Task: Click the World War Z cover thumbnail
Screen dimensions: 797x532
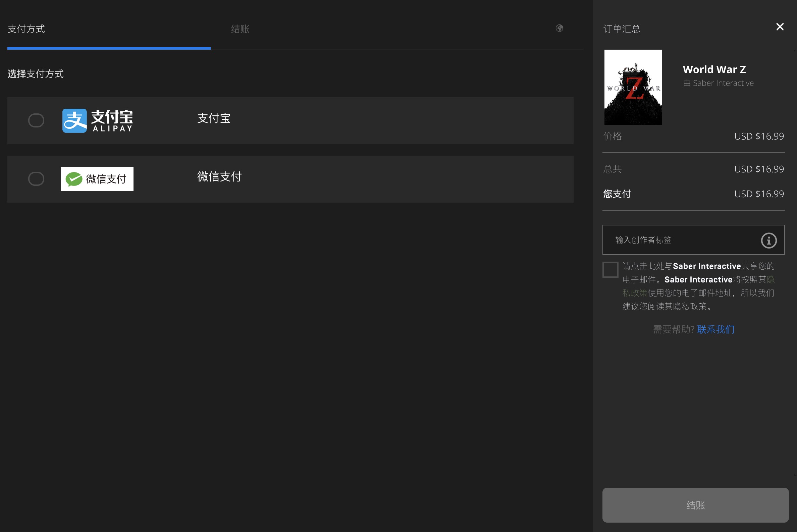Action: [633, 87]
